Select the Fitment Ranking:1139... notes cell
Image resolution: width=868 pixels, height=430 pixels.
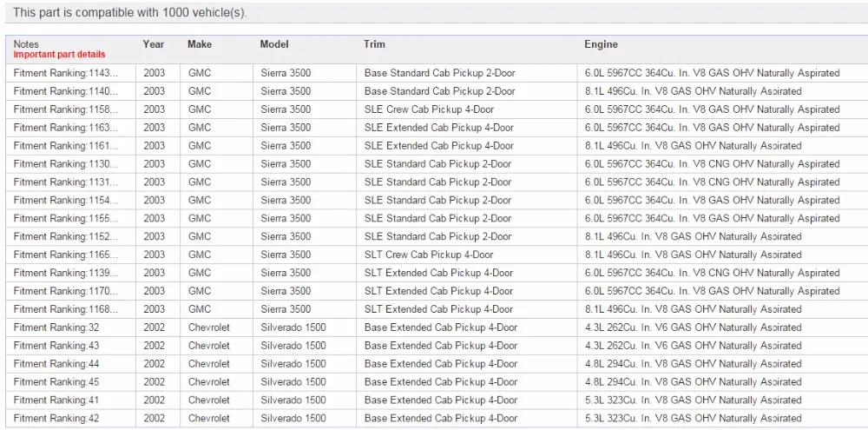tap(71, 273)
